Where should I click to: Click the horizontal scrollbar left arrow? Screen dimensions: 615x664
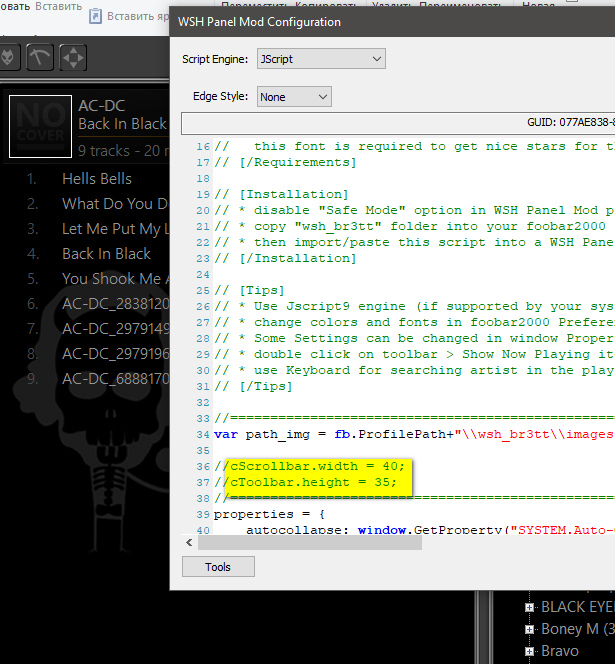click(x=189, y=542)
